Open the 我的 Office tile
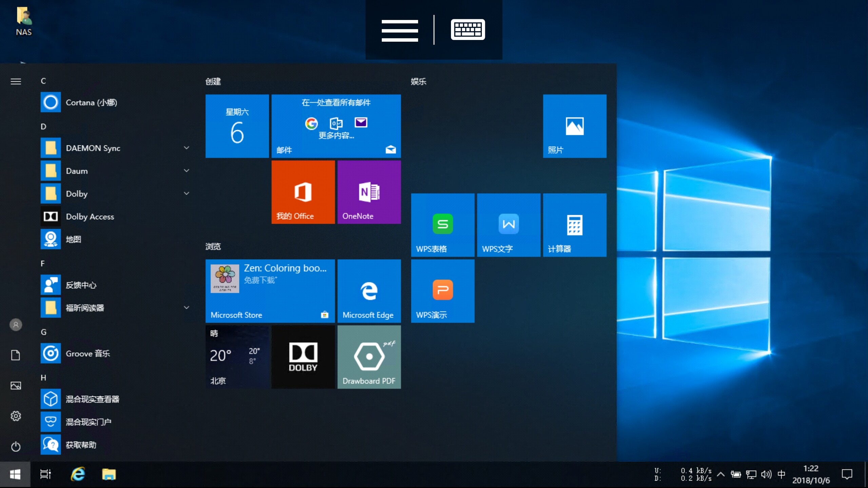 tap(303, 192)
